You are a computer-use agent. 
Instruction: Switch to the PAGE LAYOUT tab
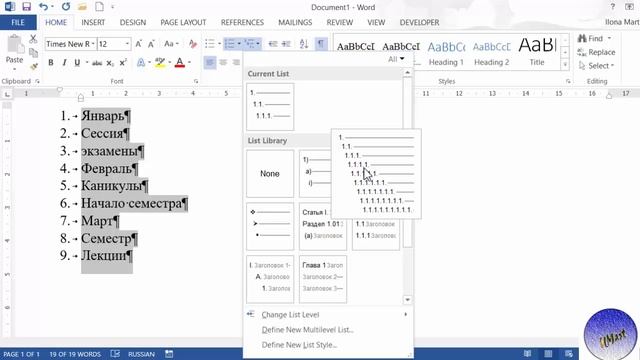[x=183, y=22]
